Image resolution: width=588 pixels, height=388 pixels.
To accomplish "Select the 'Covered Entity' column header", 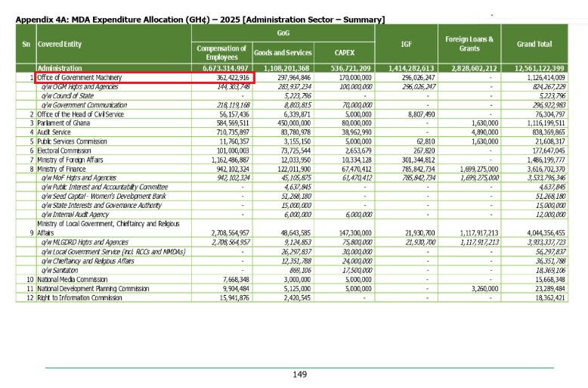I will [60, 45].
